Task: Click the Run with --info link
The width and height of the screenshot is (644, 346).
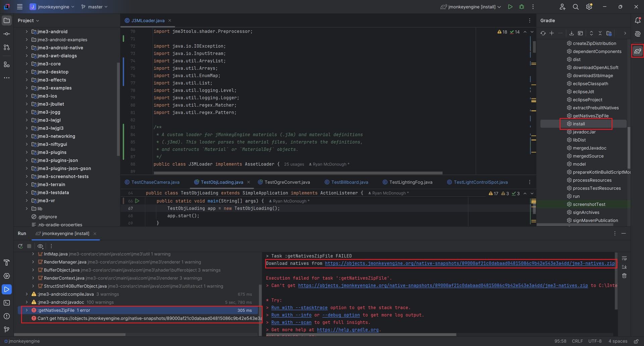Action: click(x=291, y=315)
